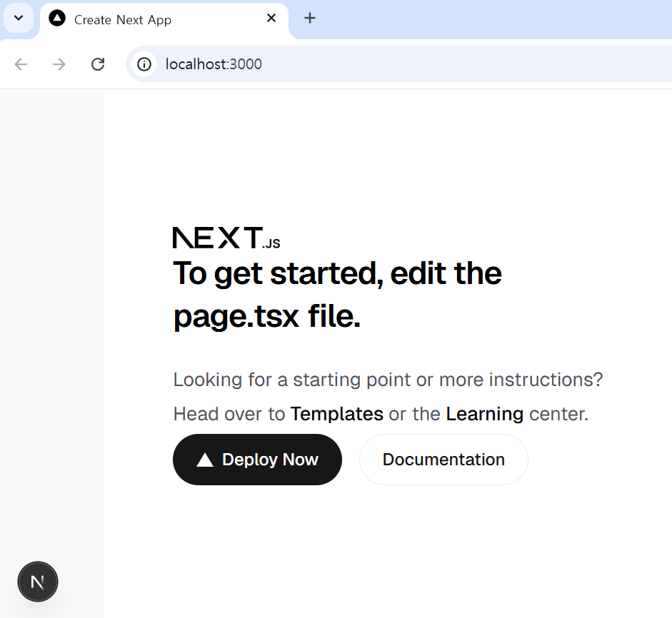Click the 'To get started' heading line
Viewport: 672px width, 618px height.
tap(337, 273)
